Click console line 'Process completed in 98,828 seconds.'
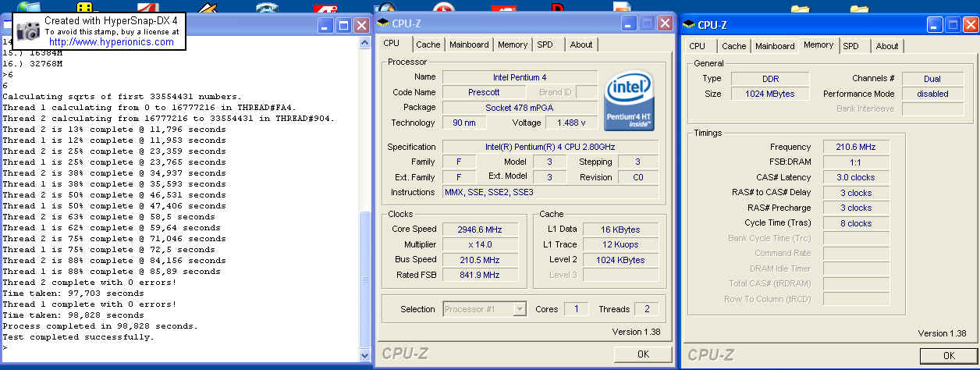 click(x=100, y=326)
